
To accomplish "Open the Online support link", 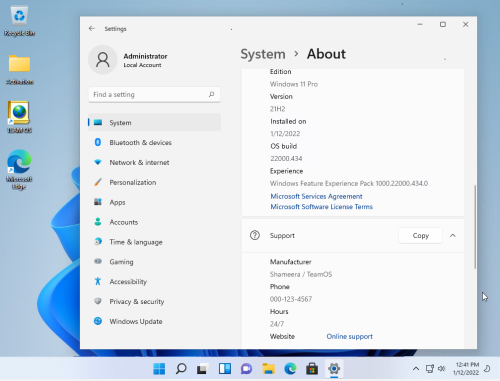I will coord(349,336).
